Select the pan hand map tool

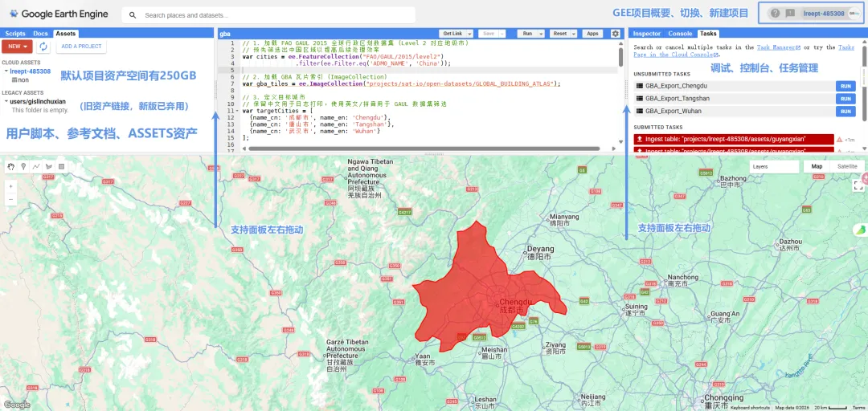pyautogui.click(x=11, y=166)
